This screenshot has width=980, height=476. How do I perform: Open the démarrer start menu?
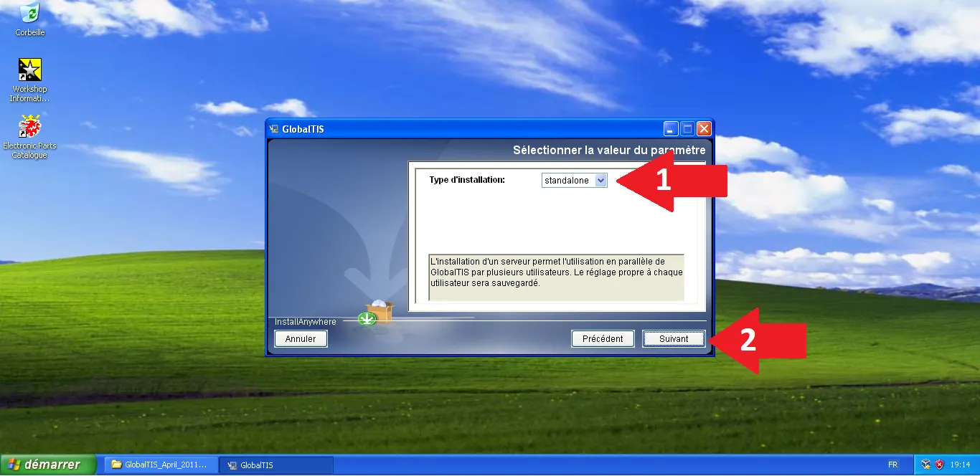[x=47, y=465]
